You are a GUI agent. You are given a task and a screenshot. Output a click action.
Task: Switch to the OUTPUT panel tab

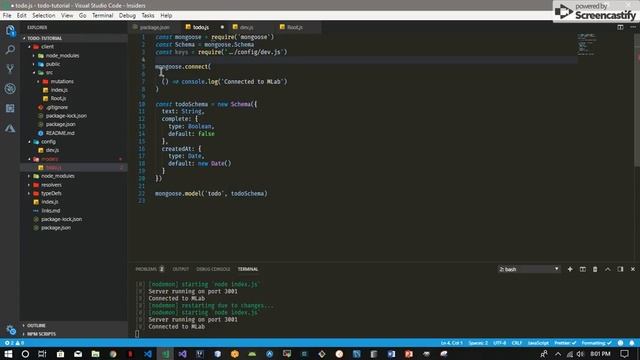(180, 269)
